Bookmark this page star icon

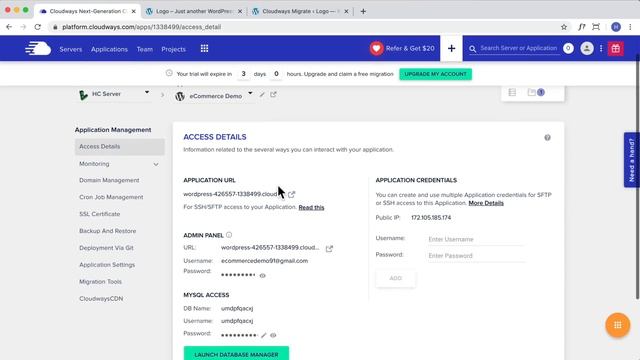click(x=564, y=27)
